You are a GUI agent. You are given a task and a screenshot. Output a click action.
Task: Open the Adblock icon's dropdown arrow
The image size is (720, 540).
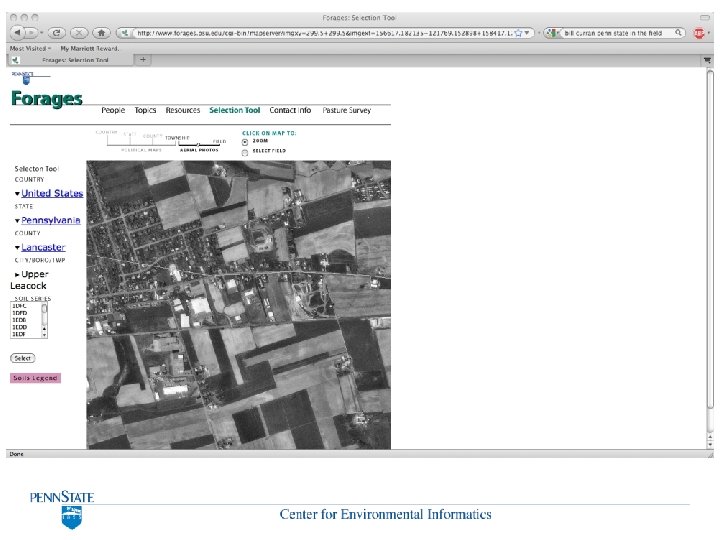[x=708, y=33]
